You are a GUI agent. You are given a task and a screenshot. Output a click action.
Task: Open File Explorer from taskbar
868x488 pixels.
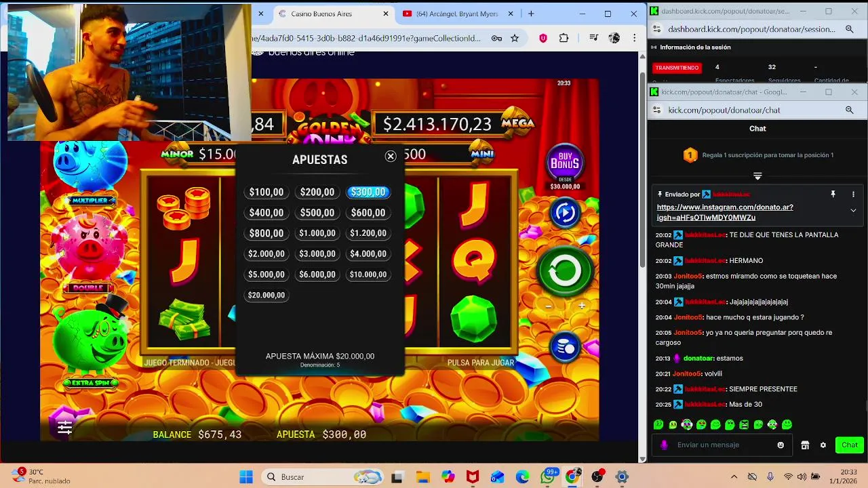423,477
